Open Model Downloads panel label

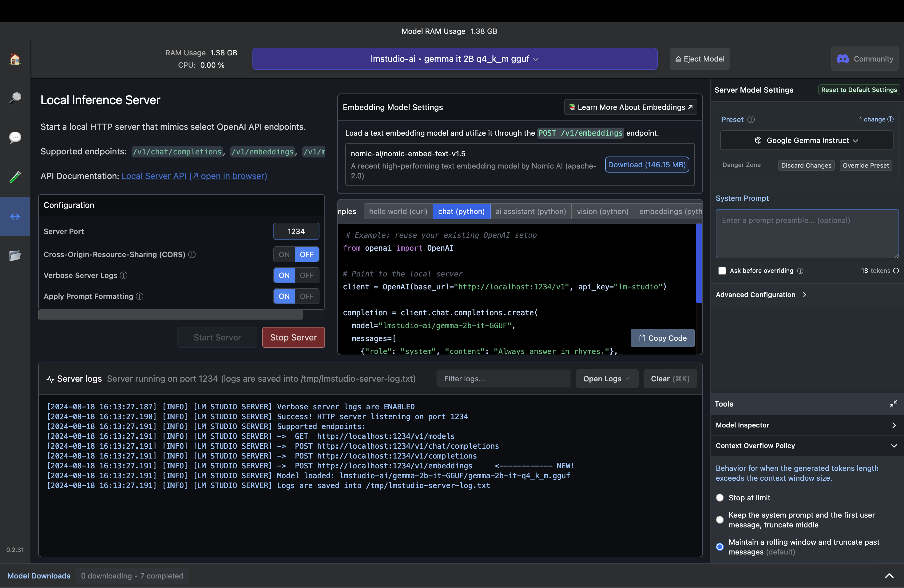click(39, 576)
